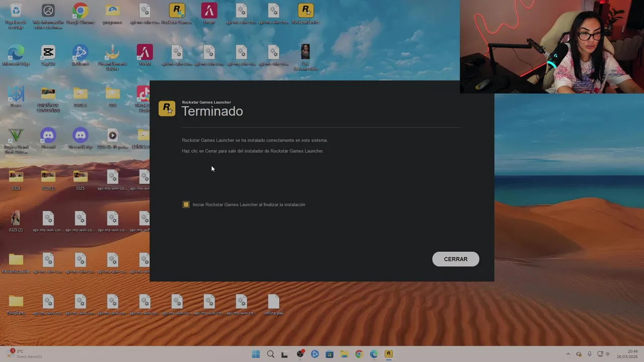Open the 0324 folder on desktop

click(x=16, y=180)
